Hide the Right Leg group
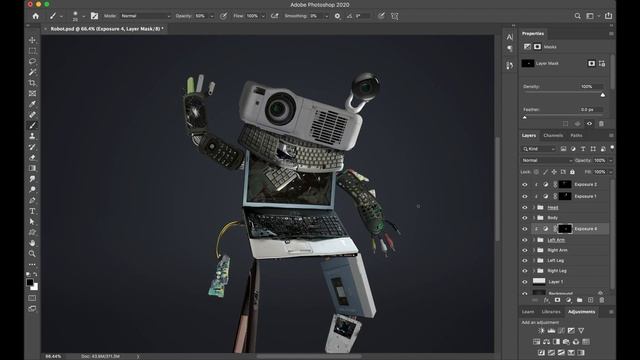The image size is (640, 360). click(525, 271)
